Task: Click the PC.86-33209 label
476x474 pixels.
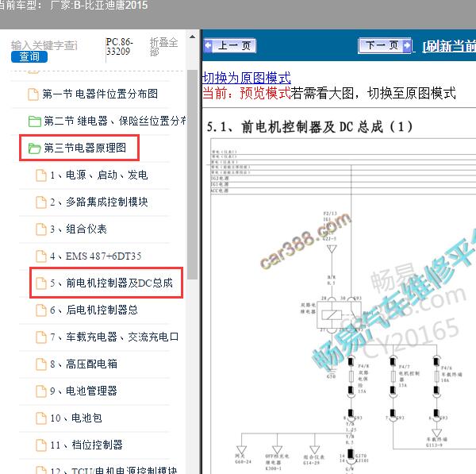Action: [120, 47]
